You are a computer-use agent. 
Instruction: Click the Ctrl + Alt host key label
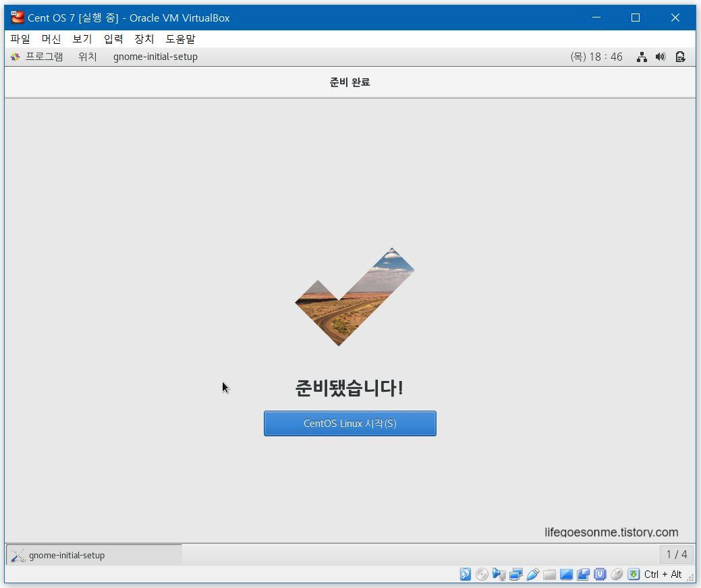point(663,574)
